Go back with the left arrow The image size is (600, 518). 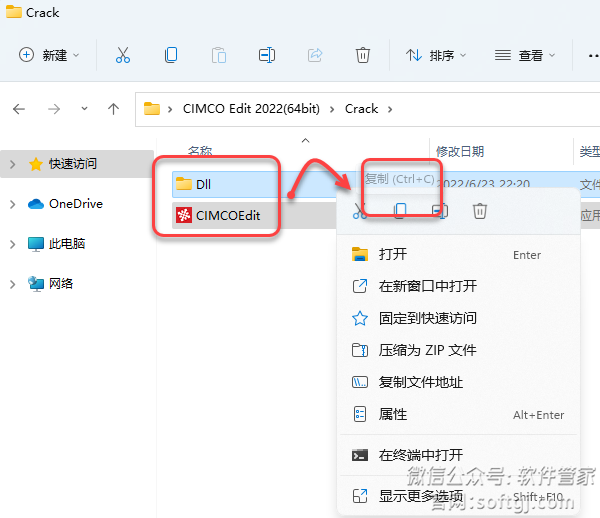(19, 109)
